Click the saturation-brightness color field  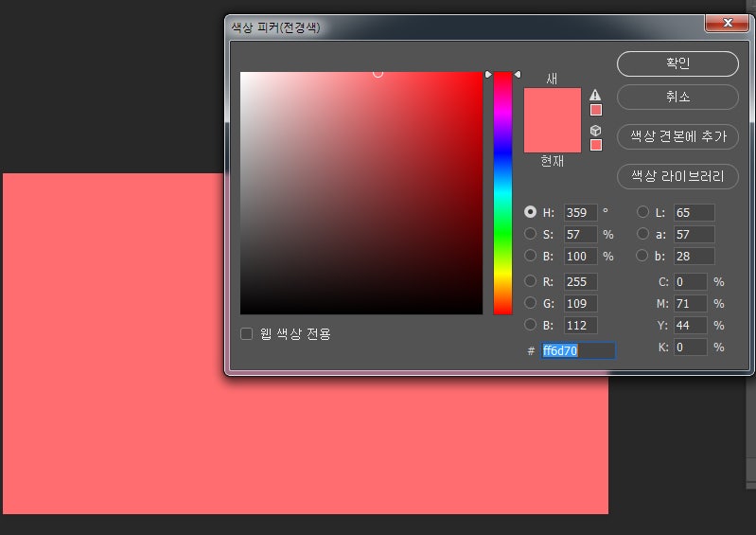coord(361,193)
